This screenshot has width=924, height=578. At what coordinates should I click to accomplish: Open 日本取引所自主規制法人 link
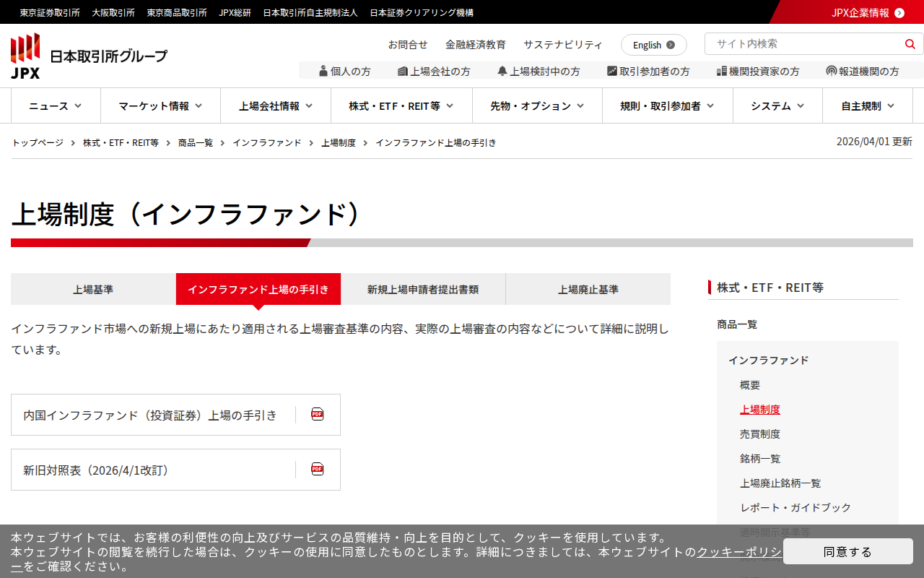coord(310,13)
